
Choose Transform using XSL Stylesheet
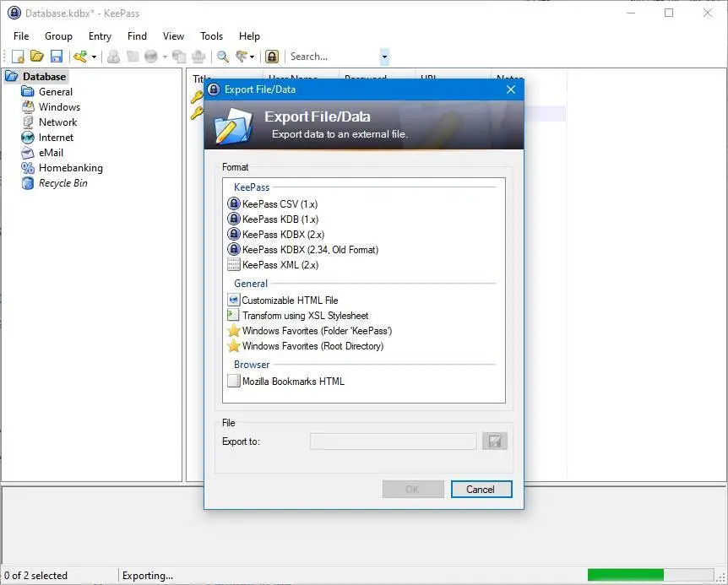point(297,316)
